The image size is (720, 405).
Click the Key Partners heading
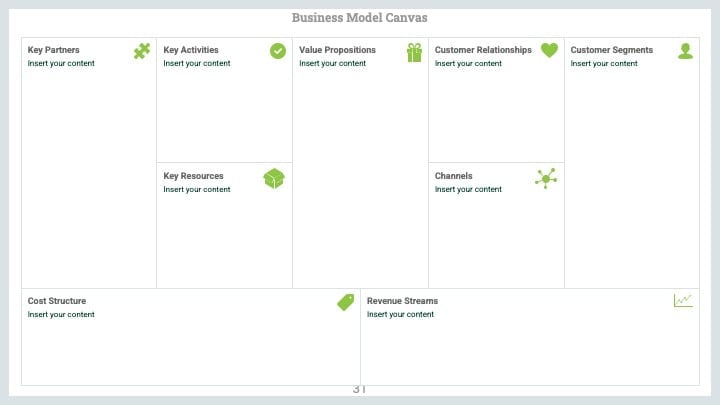coord(53,50)
